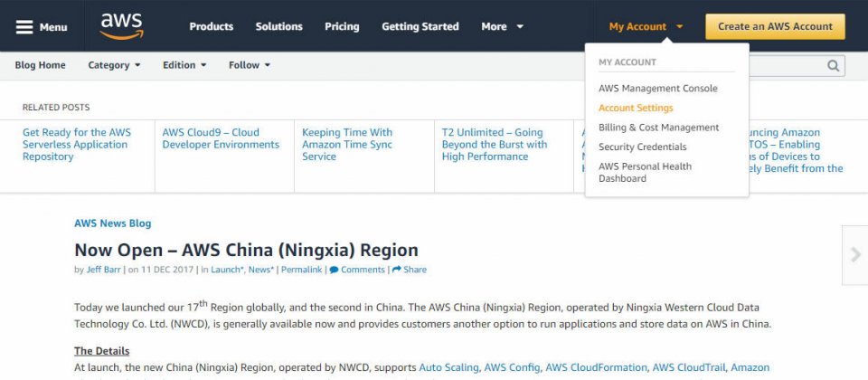Open the AWS CloudTrail link

[690, 368]
